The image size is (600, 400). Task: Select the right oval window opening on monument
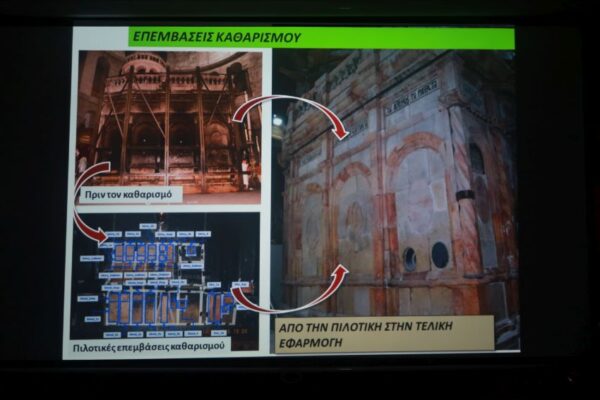[x=439, y=255]
